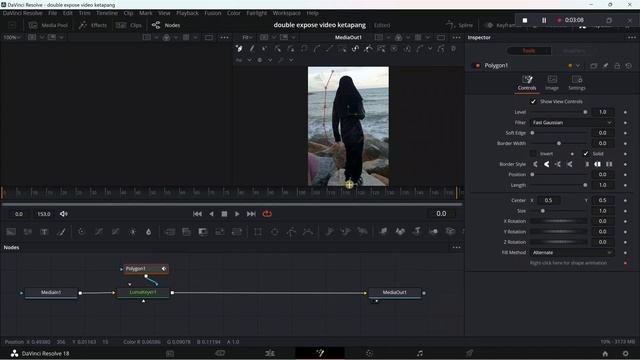The height and width of the screenshot is (360, 640).
Task: Add a Fast Noise node from toolbar
Action: coord(28,232)
